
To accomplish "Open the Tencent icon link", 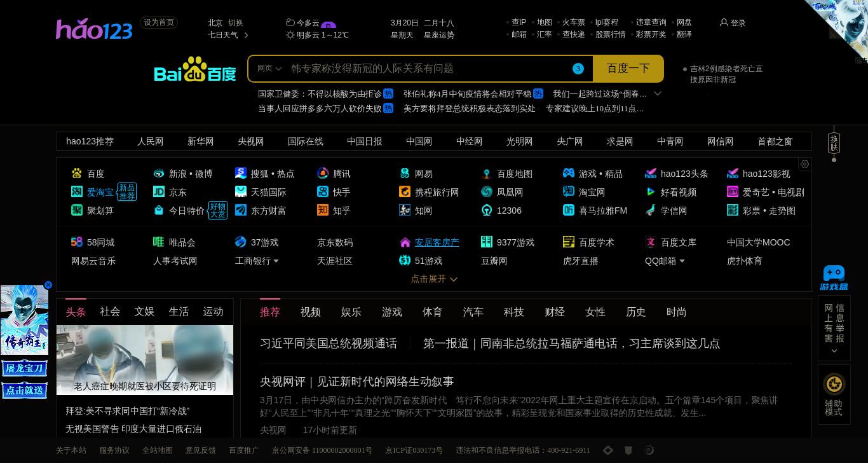I will (323, 173).
